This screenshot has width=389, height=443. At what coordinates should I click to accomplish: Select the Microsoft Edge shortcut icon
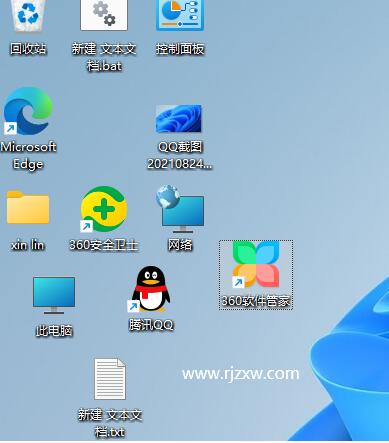[28, 111]
